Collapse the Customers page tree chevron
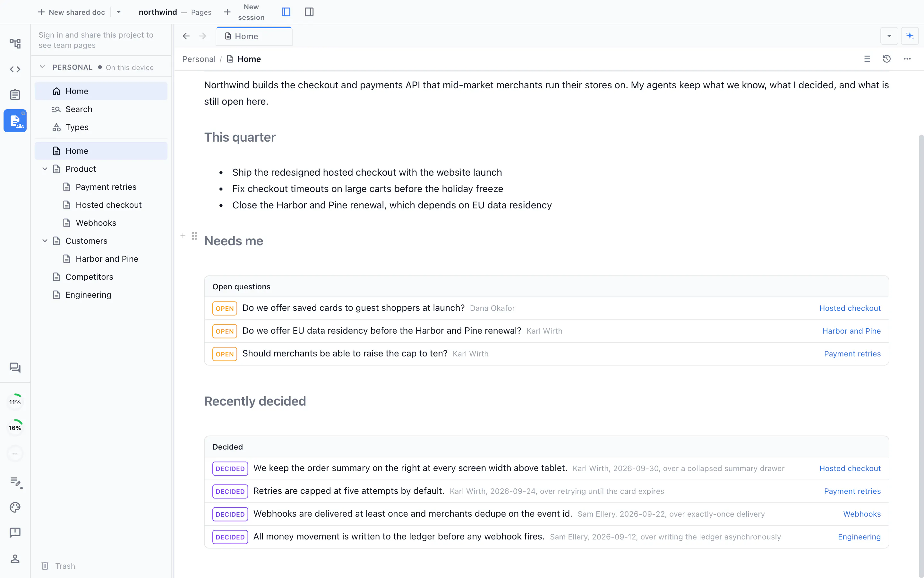924x578 pixels. [45, 241]
